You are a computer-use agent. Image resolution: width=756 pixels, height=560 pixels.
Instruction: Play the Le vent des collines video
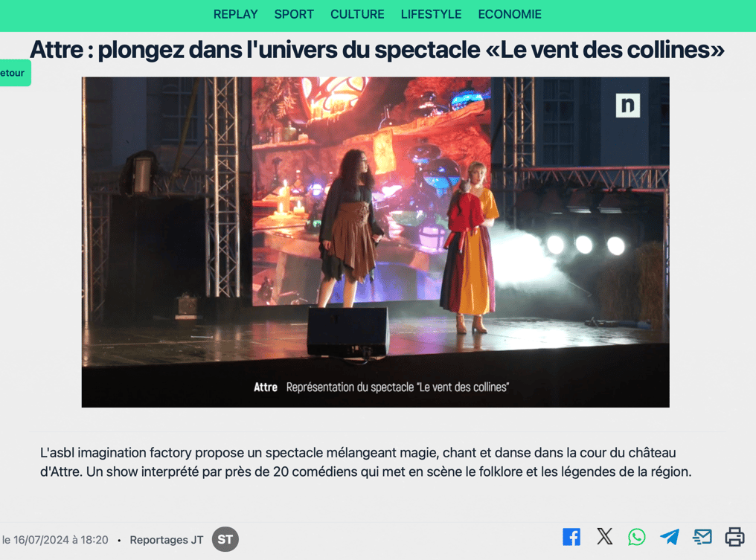375,242
